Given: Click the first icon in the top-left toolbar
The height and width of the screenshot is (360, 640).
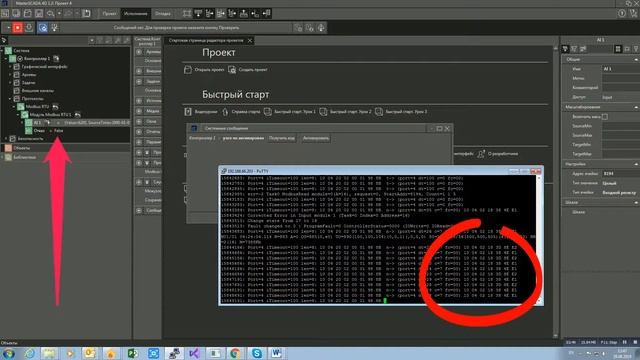Looking at the screenshot, I should (x=5, y=13).
